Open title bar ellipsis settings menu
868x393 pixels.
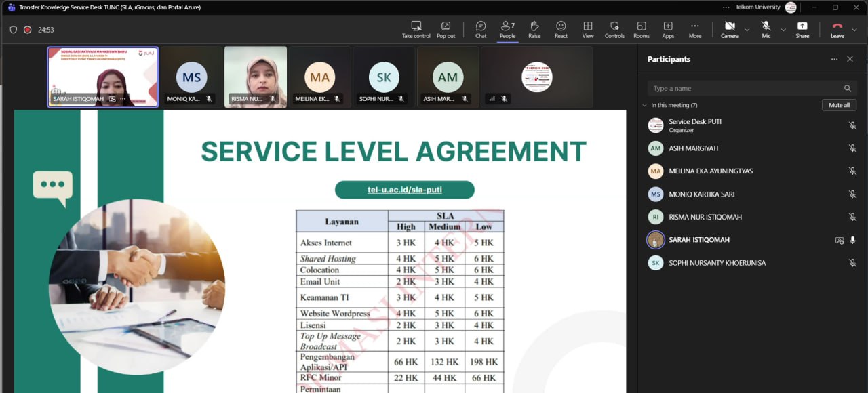point(726,7)
